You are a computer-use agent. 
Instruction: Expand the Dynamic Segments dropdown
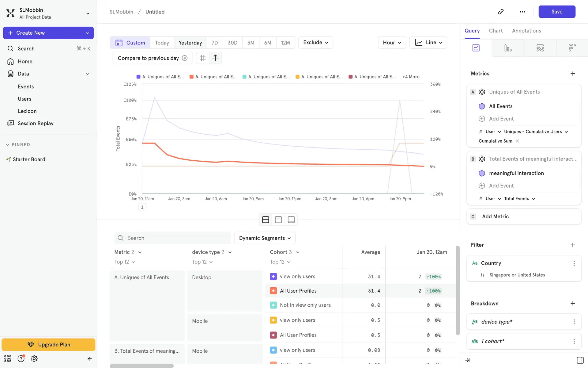tap(265, 238)
